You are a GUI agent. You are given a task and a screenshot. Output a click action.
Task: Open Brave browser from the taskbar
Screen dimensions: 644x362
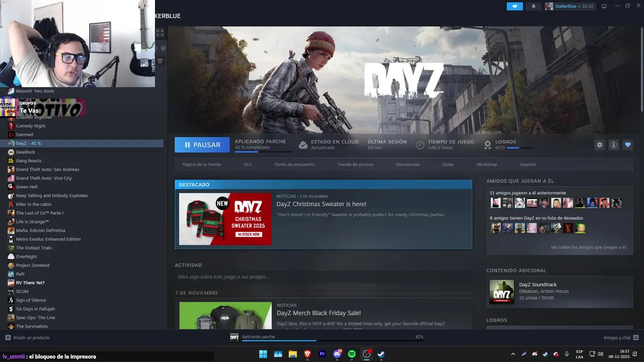pyautogui.click(x=307, y=354)
